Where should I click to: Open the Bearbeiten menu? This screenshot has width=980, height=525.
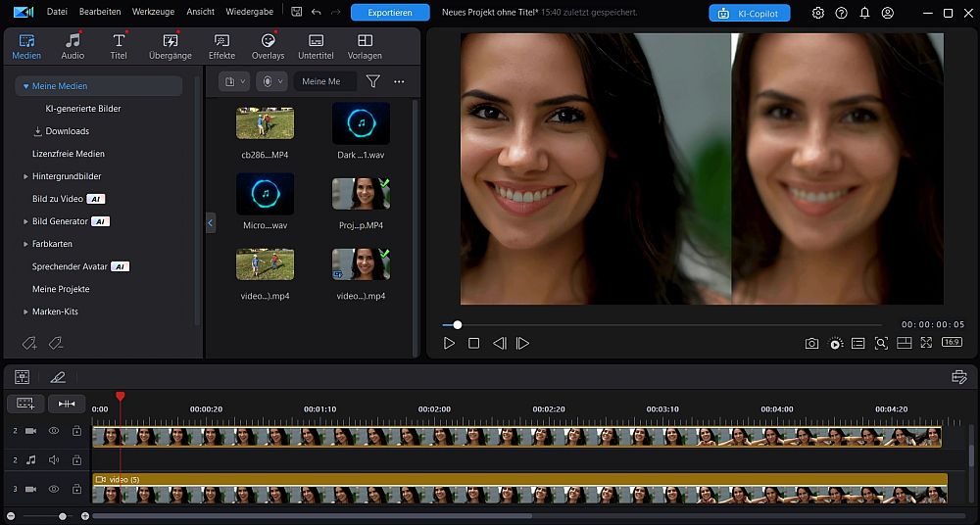(101, 12)
